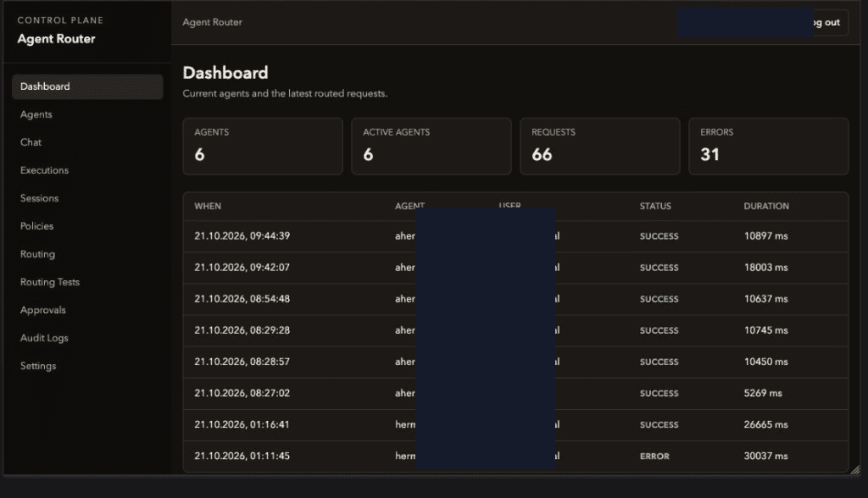Click timestamp 21.10.2026, 01:11:45

point(242,456)
